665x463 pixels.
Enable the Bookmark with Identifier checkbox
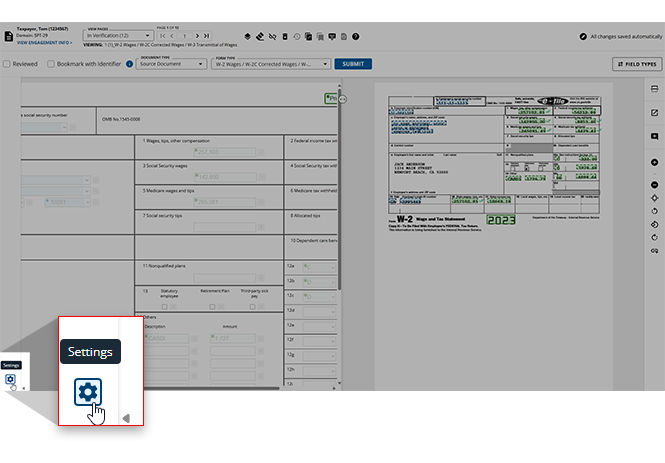(51, 64)
